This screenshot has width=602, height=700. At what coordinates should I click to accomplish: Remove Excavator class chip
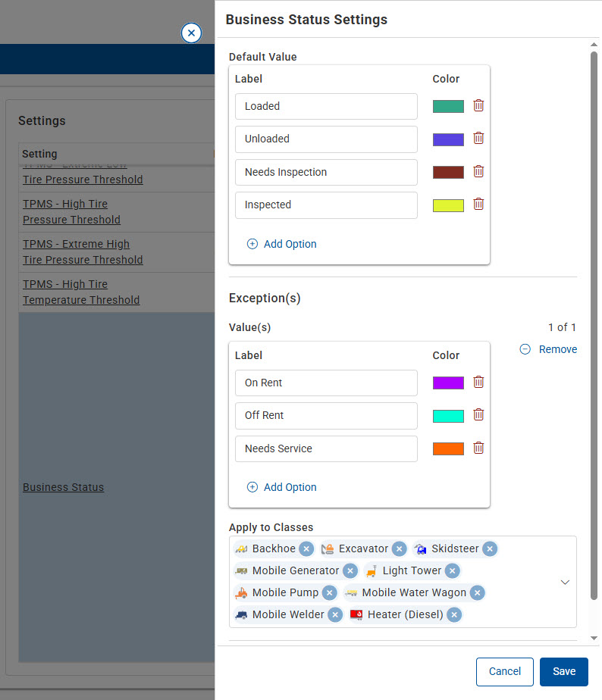pos(399,548)
